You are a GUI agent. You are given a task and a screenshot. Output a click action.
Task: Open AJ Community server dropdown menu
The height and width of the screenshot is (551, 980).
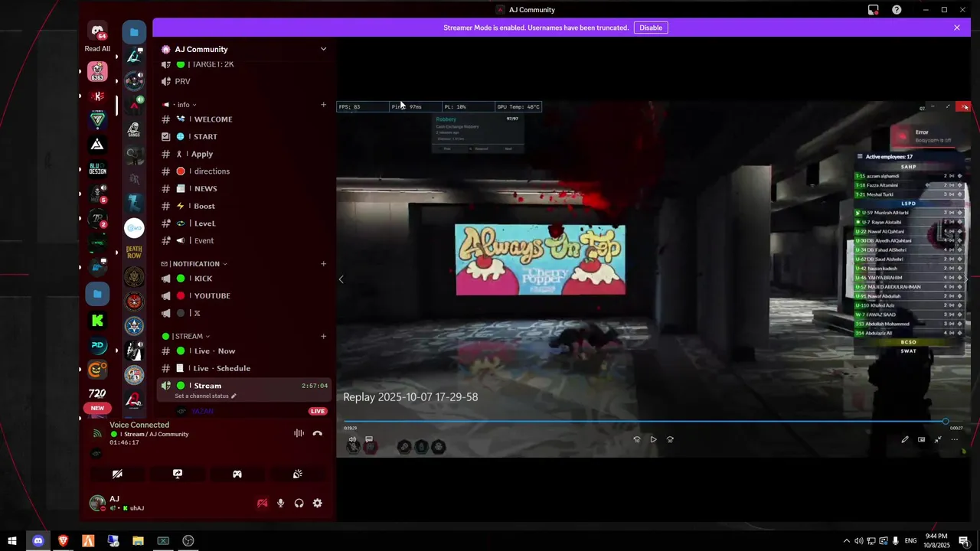click(322, 49)
